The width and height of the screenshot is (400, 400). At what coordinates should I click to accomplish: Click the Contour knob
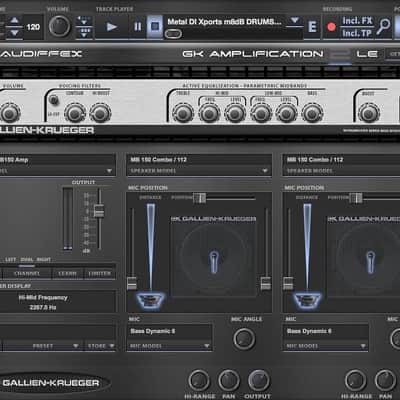coord(75,113)
